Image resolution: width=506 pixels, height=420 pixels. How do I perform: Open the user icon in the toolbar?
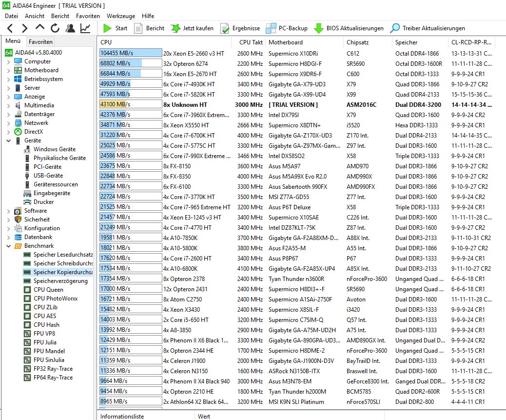click(70, 28)
